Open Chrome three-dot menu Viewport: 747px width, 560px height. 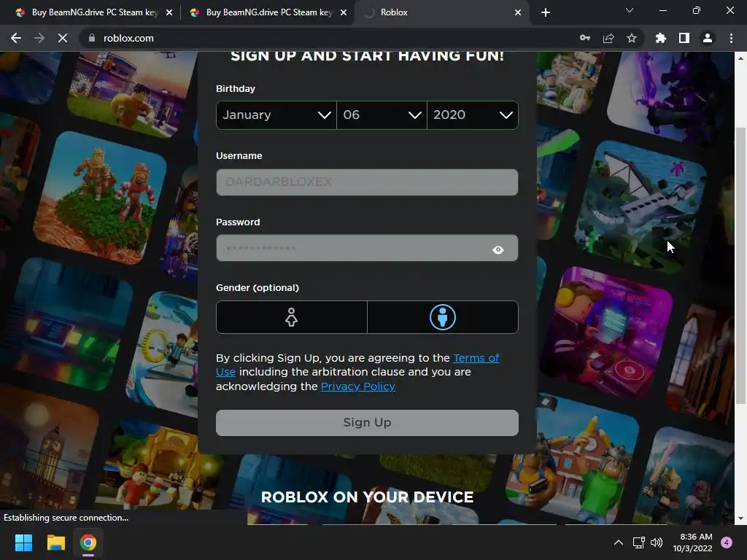(x=731, y=38)
